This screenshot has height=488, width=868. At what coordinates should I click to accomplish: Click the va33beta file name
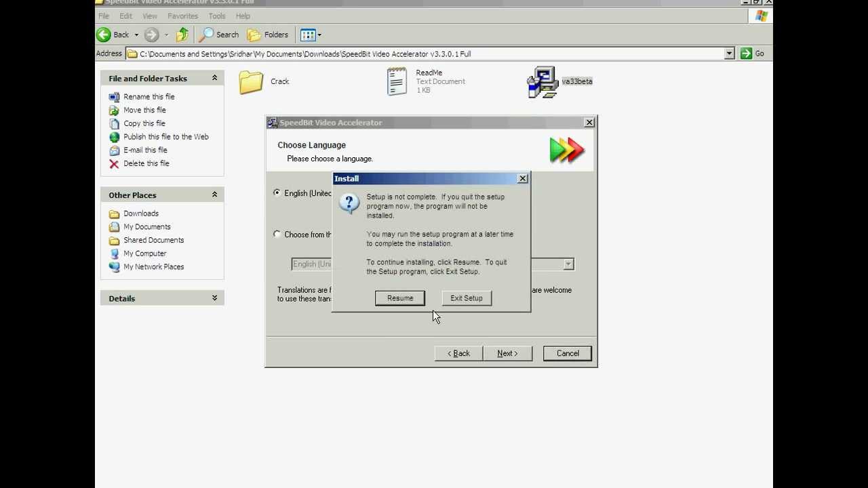click(577, 81)
